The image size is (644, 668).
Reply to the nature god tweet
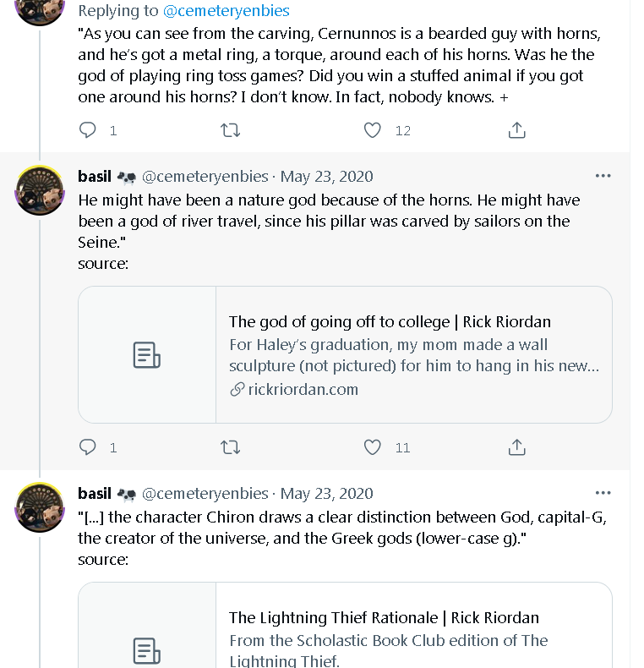[88, 447]
